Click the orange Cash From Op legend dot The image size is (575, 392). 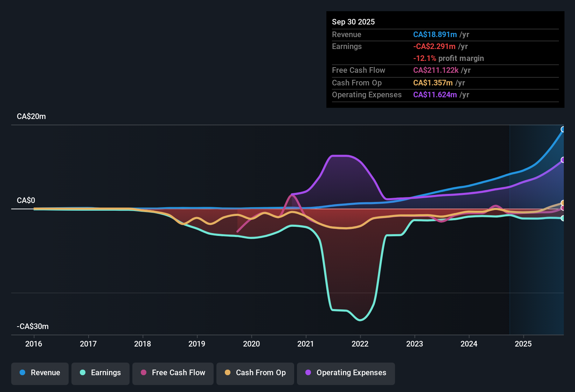coord(227,373)
